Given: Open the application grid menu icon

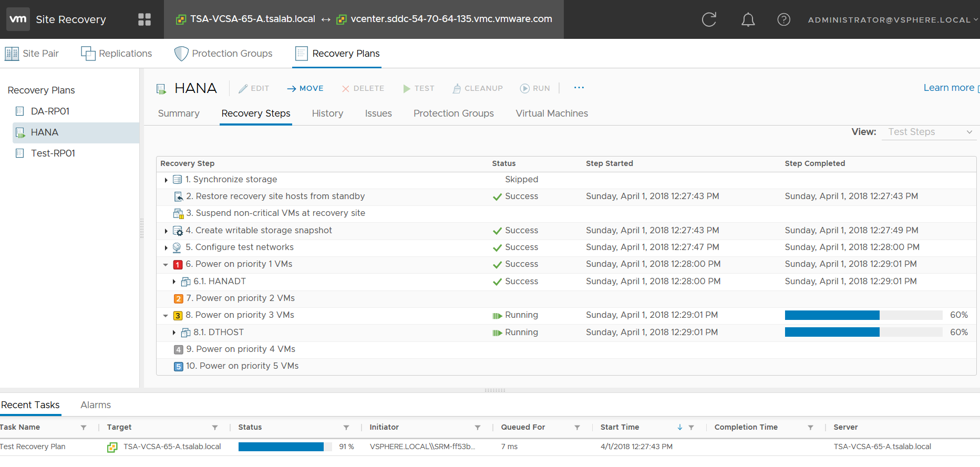Looking at the screenshot, I should 144,19.
